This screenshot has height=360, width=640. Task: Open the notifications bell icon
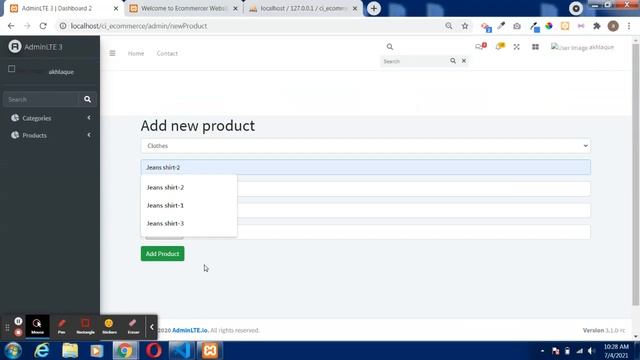pyautogui.click(x=500, y=47)
